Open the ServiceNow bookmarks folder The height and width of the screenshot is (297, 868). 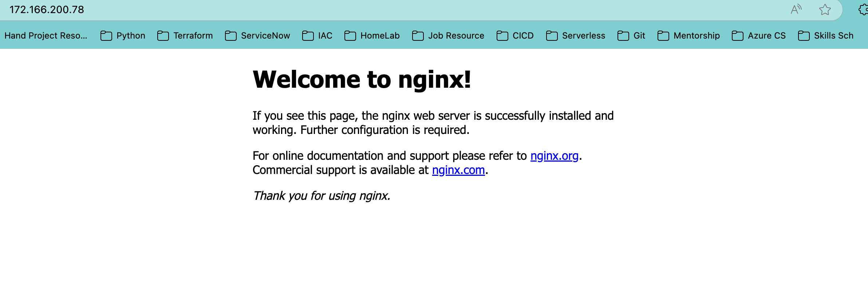click(258, 36)
